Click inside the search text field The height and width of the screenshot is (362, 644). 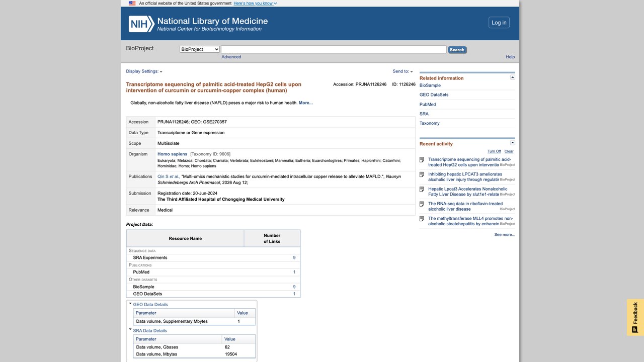[x=334, y=49]
